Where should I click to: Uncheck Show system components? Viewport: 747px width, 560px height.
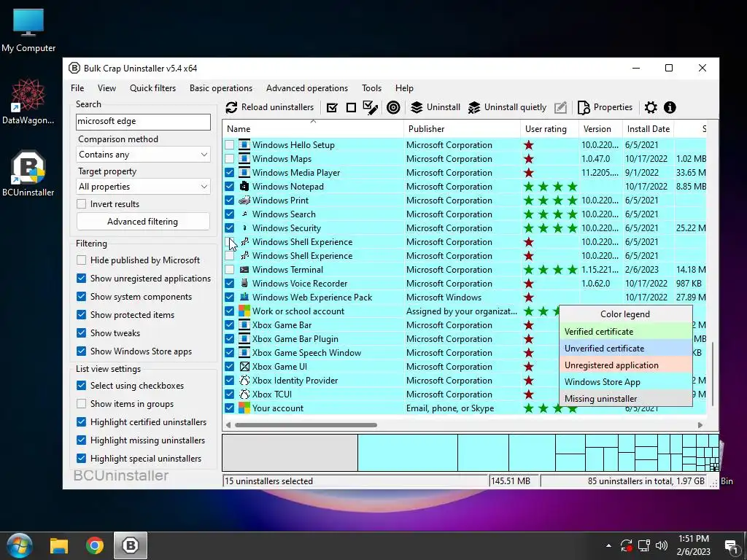click(x=82, y=296)
